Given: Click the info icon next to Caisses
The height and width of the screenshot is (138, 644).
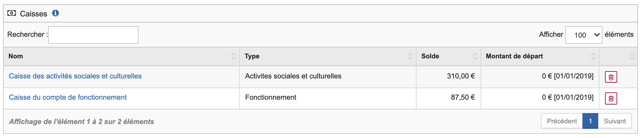Looking at the screenshot, I should tap(55, 13).
